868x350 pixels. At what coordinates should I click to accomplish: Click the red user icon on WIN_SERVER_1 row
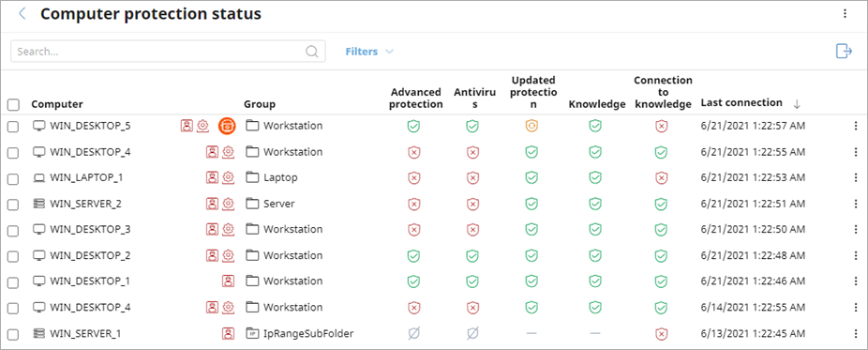click(228, 333)
